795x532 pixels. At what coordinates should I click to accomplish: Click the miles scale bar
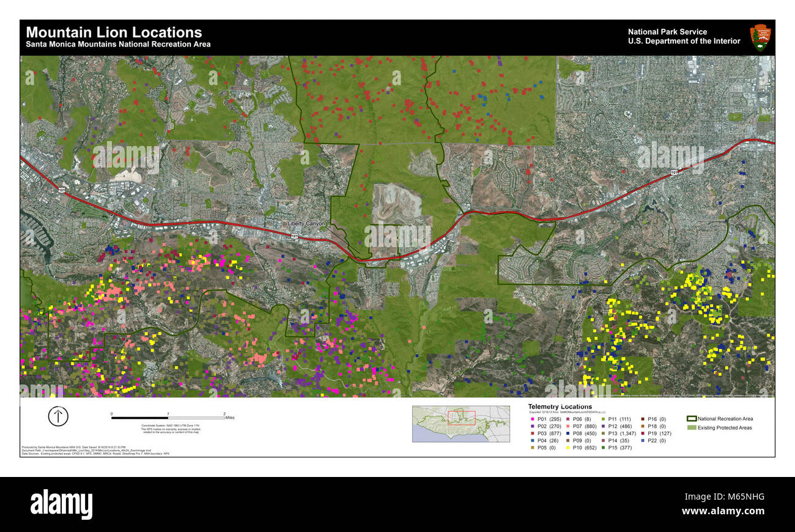(168, 418)
